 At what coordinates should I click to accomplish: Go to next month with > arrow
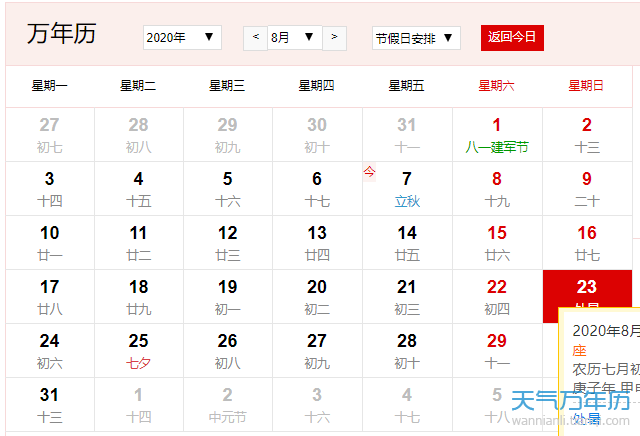[334, 38]
